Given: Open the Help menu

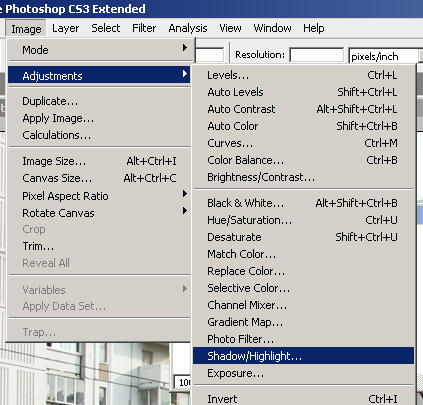Looking at the screenshot, I should click(313, 29).
